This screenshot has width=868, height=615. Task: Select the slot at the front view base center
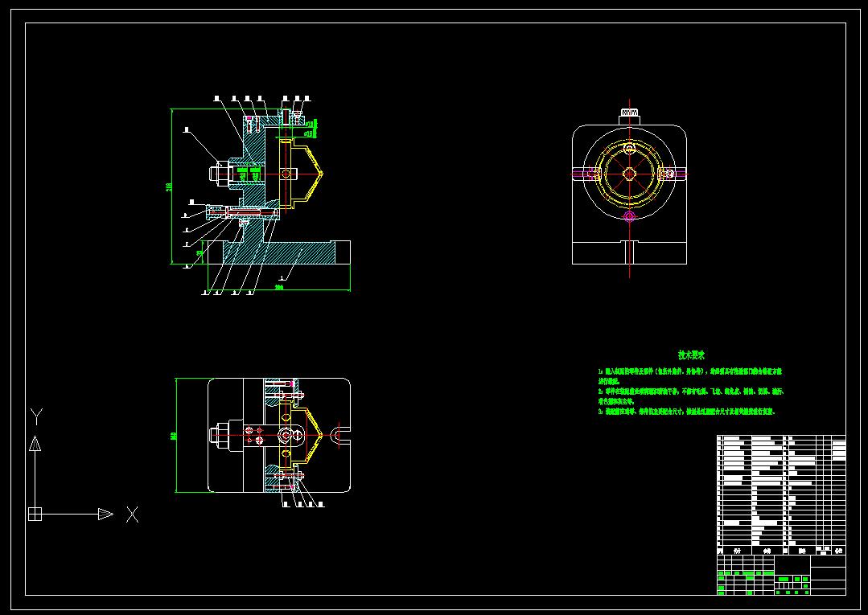point(629,252)
